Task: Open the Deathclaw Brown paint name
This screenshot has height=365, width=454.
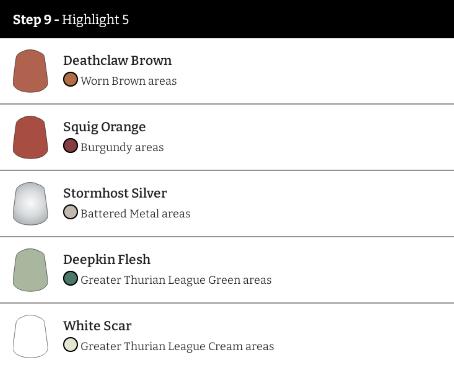Action: 118,61
